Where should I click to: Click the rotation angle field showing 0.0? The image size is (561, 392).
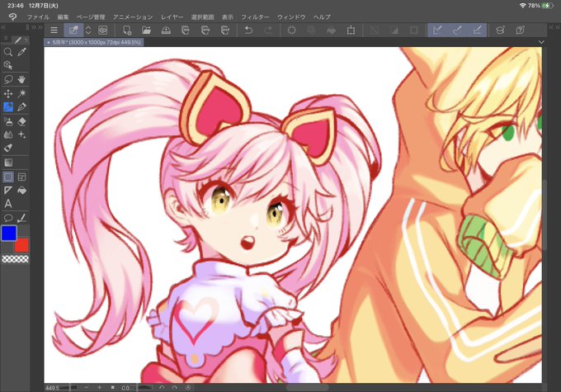click(126, 388)
